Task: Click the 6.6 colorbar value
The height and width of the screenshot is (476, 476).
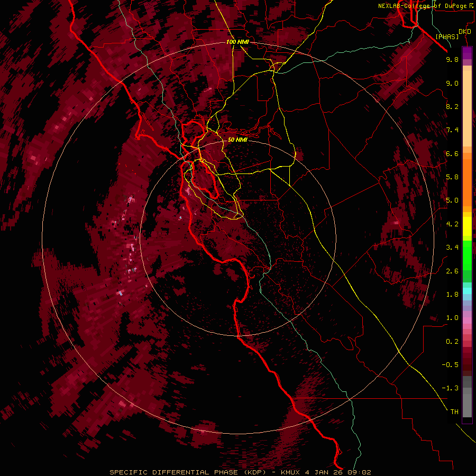Action: (452, 153)
